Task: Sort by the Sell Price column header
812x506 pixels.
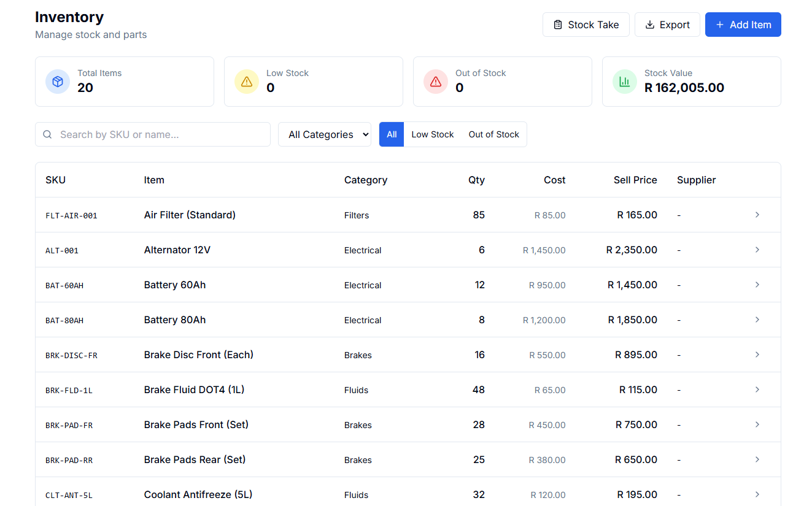Action: (635, 180)
